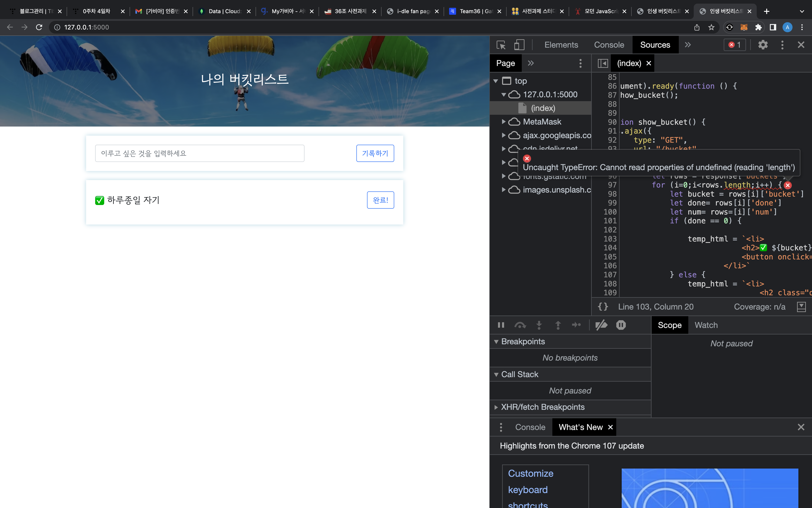Toggle deactivate breakpoints icon
The width and height of the screenshot is (812, 508).
pos(601,325)
